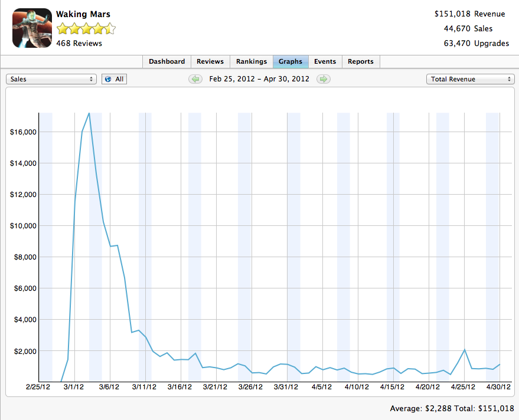
Task: Click the $151,018 Revenue summary
Action: point(469,14)
